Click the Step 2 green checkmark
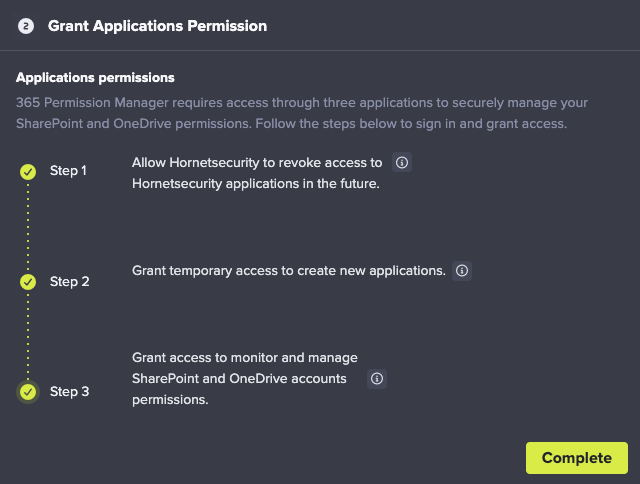 pos(28,282)
